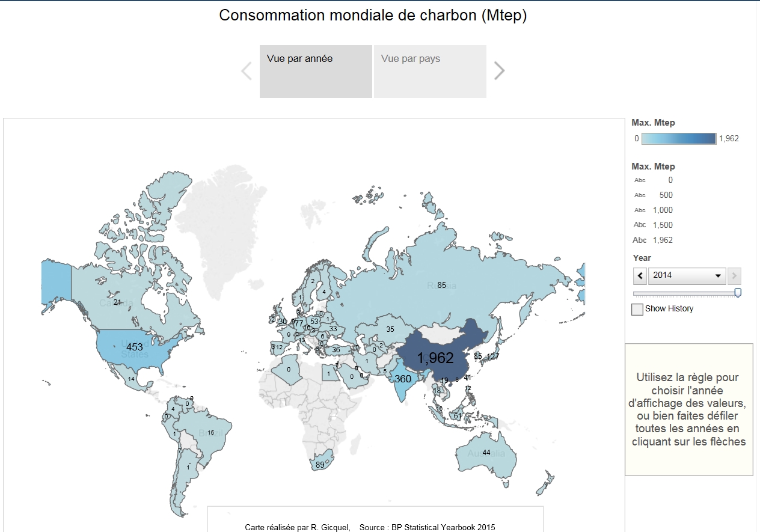Click the right arrow beside the view tabs
The height and width of the screenshot is (532, 760).
click(500, 71)
